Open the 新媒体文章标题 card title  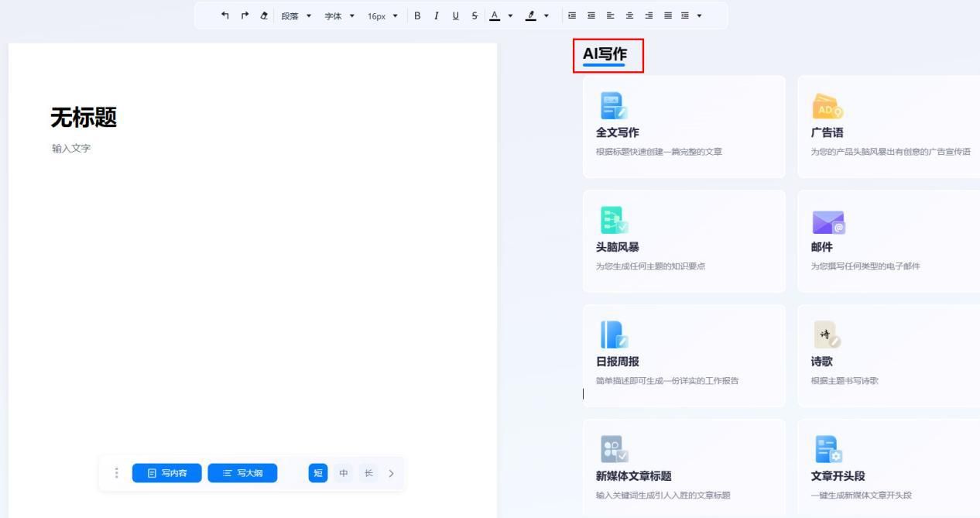[x=634, y=476]
